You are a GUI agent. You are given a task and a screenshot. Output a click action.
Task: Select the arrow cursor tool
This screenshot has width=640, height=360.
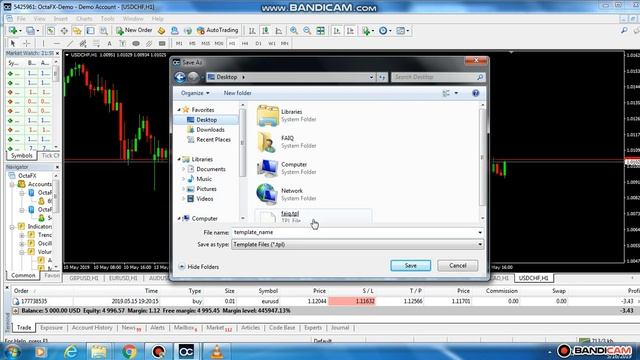pos(13,43)
